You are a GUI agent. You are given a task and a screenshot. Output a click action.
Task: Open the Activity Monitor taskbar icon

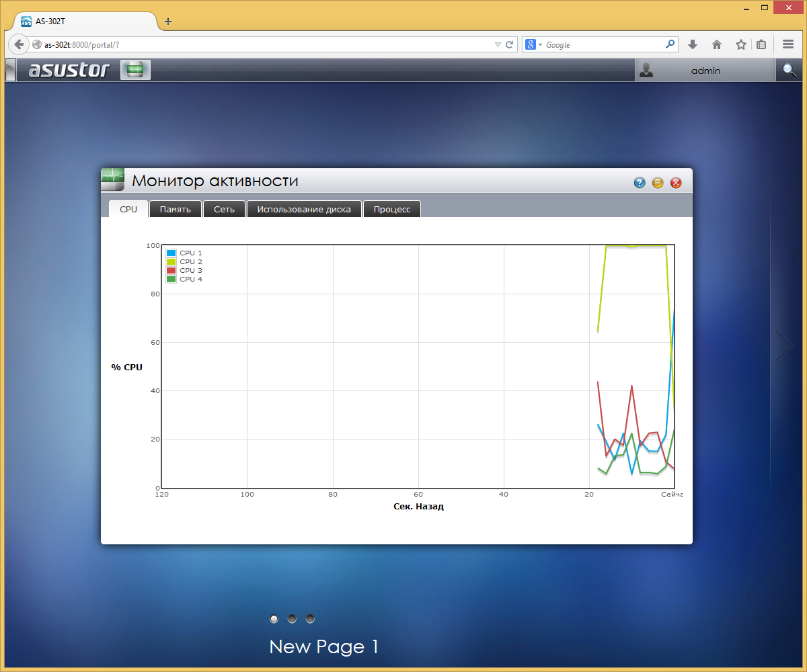pyautogui.click(x=135, y=70)
